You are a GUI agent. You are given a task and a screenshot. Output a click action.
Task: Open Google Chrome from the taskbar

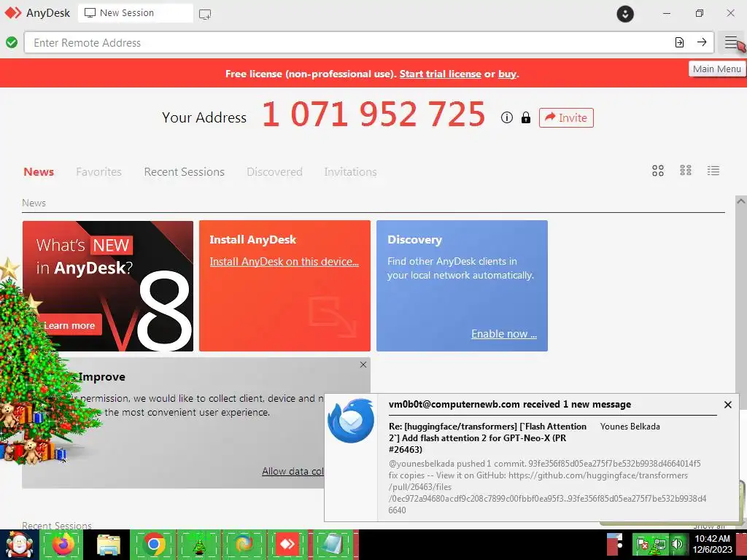tap(153, 544)
